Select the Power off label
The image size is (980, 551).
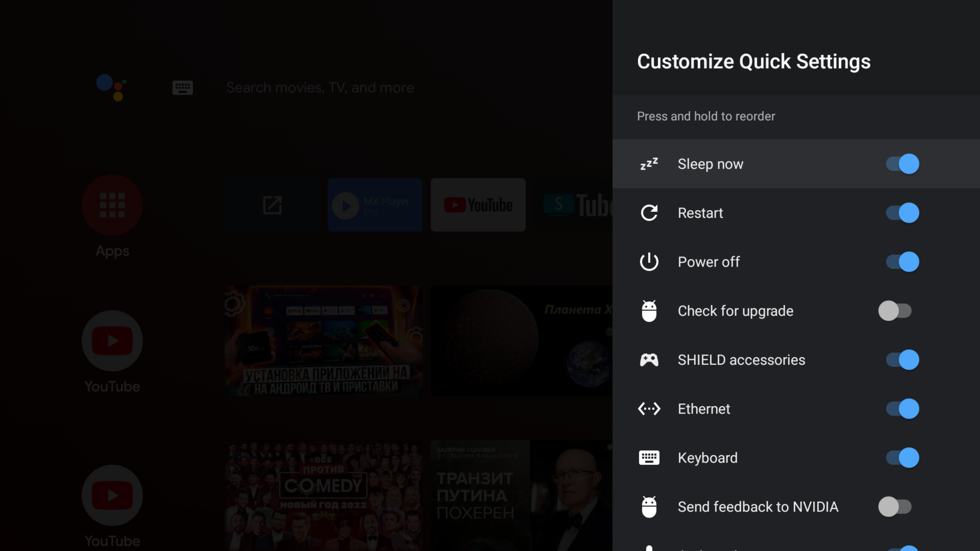(x=708, y=262)
